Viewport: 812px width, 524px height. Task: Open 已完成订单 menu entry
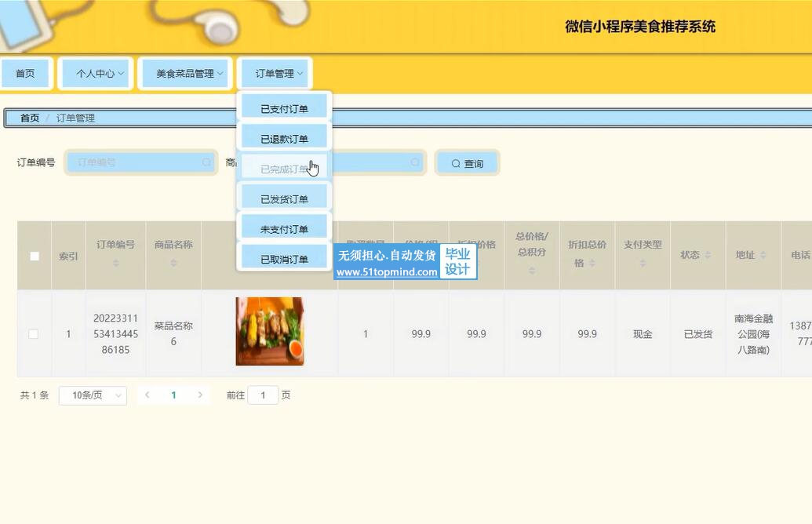[x=284, y=169]
